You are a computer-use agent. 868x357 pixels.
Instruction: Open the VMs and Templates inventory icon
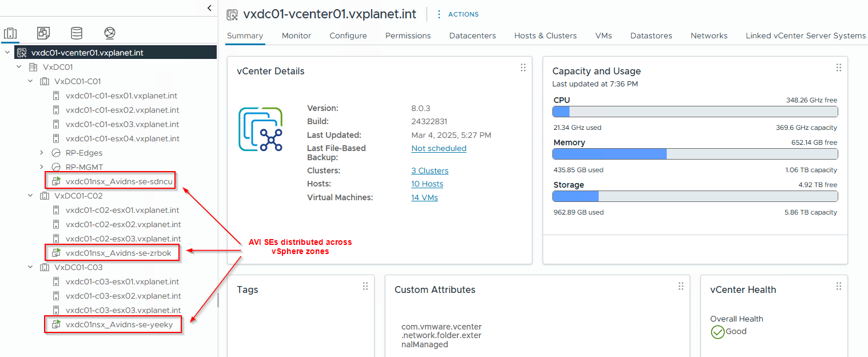coord(43,33)
